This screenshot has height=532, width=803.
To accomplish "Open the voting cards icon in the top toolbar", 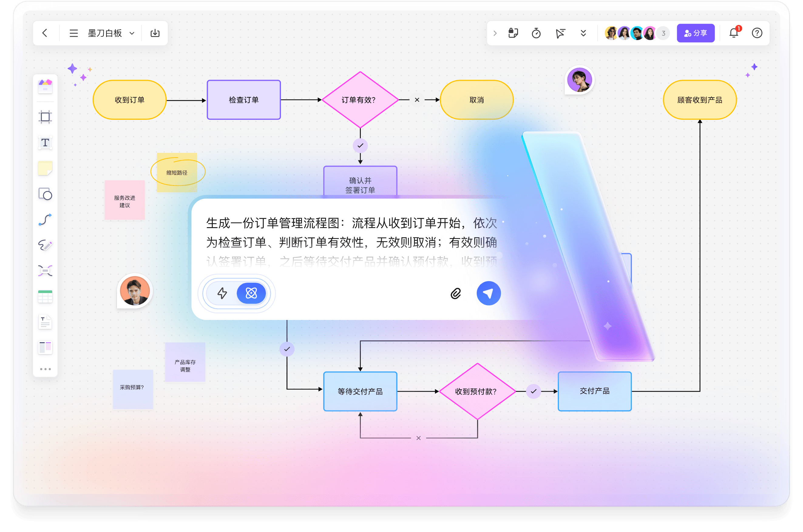I will [513, 33].
